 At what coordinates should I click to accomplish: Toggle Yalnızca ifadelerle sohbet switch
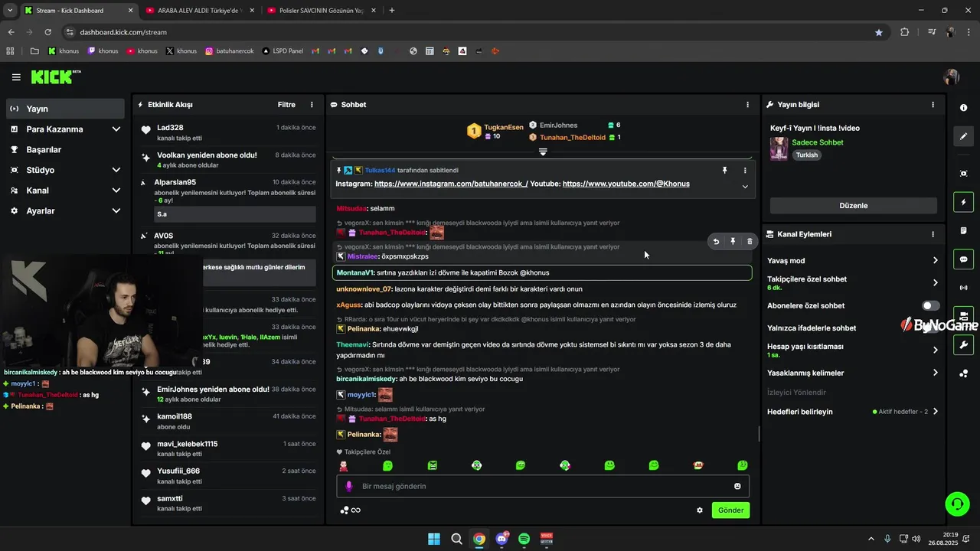(930, 328)
